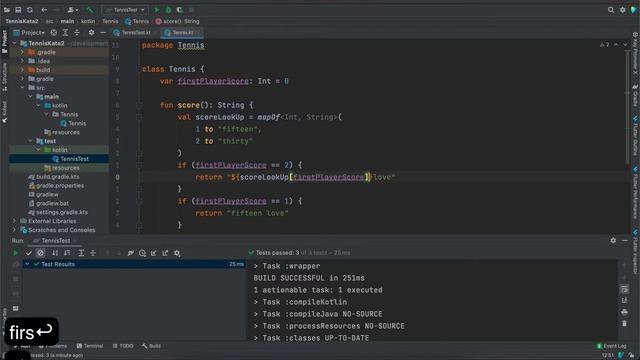
Task: Open IDE settings gear at top right
Action: 622,9
